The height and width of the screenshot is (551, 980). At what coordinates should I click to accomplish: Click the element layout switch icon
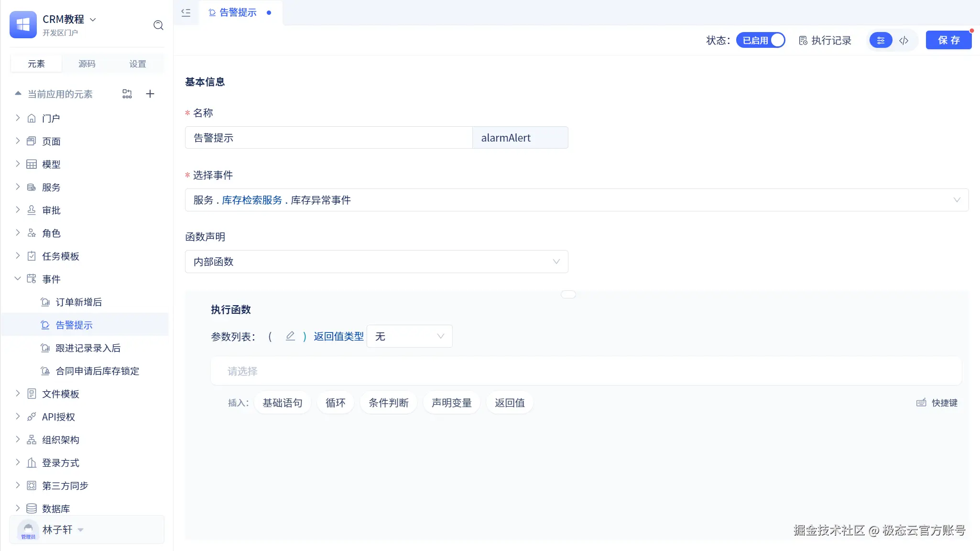click(127, 94)
